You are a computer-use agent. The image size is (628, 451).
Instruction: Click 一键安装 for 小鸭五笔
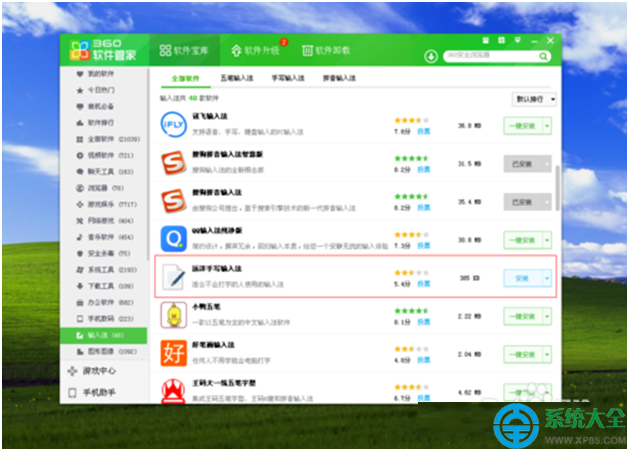click(523, 316)
